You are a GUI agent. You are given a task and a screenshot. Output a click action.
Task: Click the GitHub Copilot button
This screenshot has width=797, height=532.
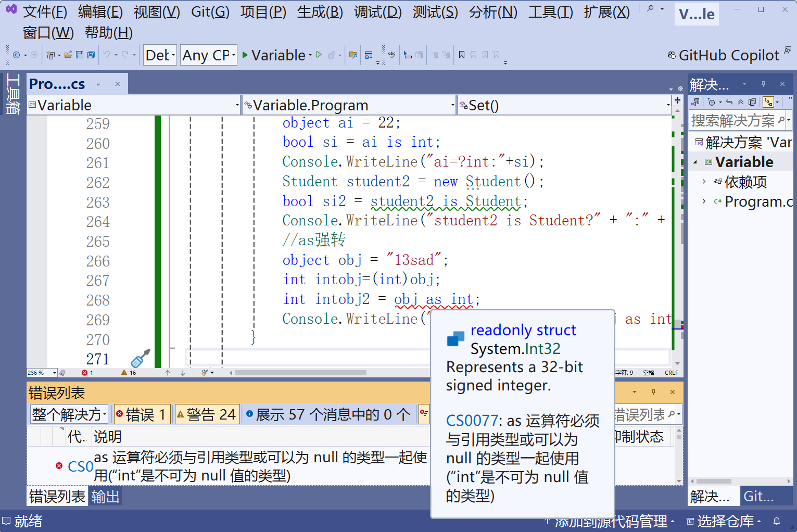tap(724, 55)
